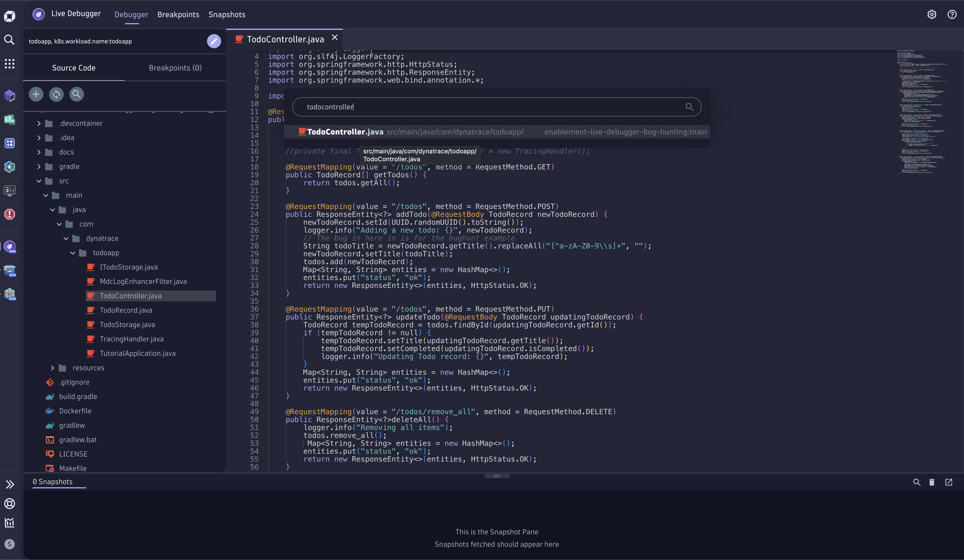
Task: Open settings gear in top right
Action: (932, 15)
